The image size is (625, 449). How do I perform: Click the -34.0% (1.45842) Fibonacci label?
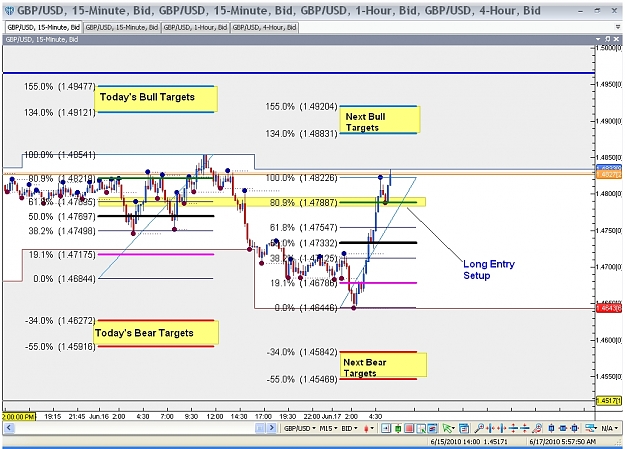click(302, 352)
